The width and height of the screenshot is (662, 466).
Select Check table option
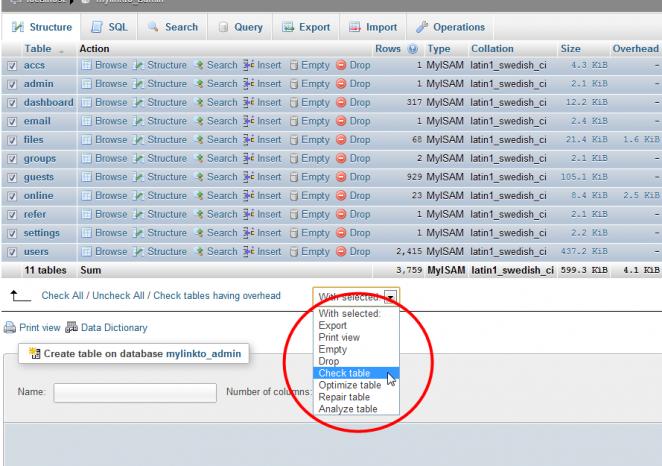[356, 373]
